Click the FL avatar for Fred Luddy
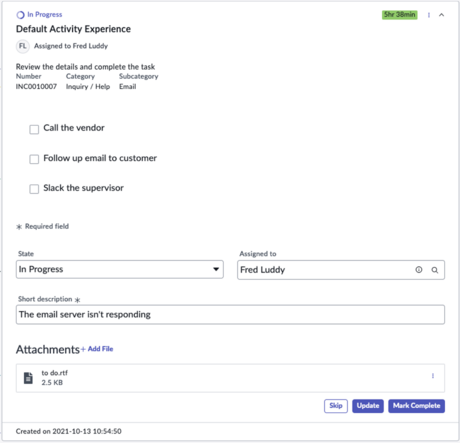 coord(23,46)
